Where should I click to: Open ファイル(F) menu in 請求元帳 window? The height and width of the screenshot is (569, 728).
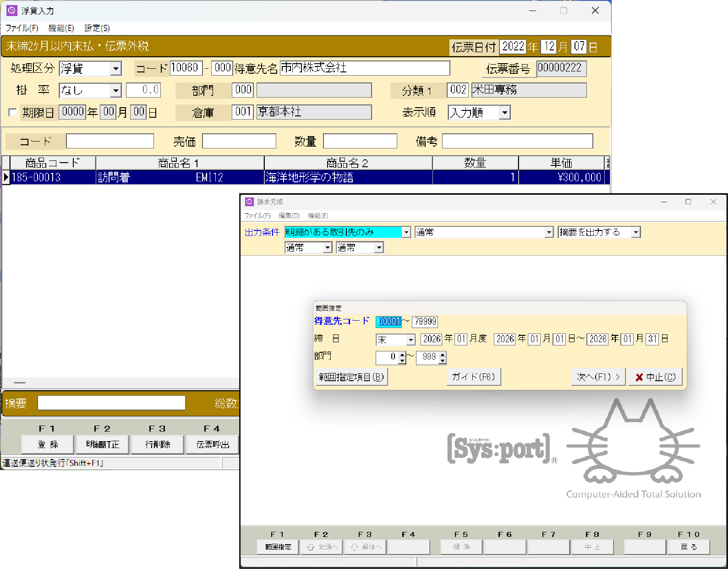[x=257, y=215]
